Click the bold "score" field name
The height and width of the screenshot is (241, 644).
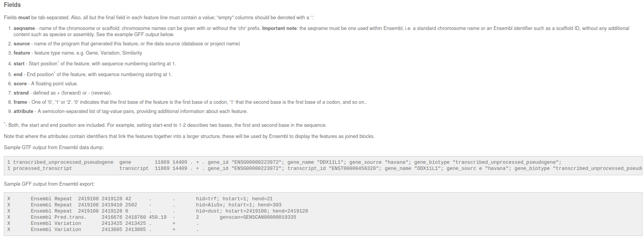point(20,84)
